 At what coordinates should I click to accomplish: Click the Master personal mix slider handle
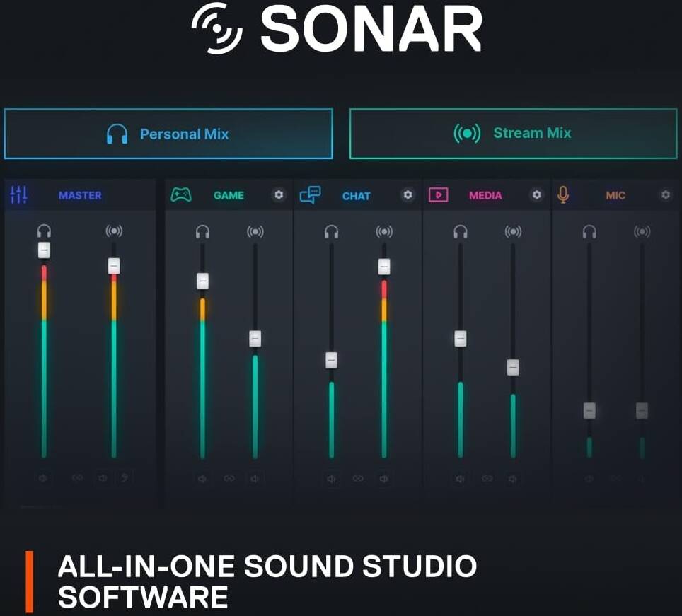pyautogui.click(x=44, y=250)
